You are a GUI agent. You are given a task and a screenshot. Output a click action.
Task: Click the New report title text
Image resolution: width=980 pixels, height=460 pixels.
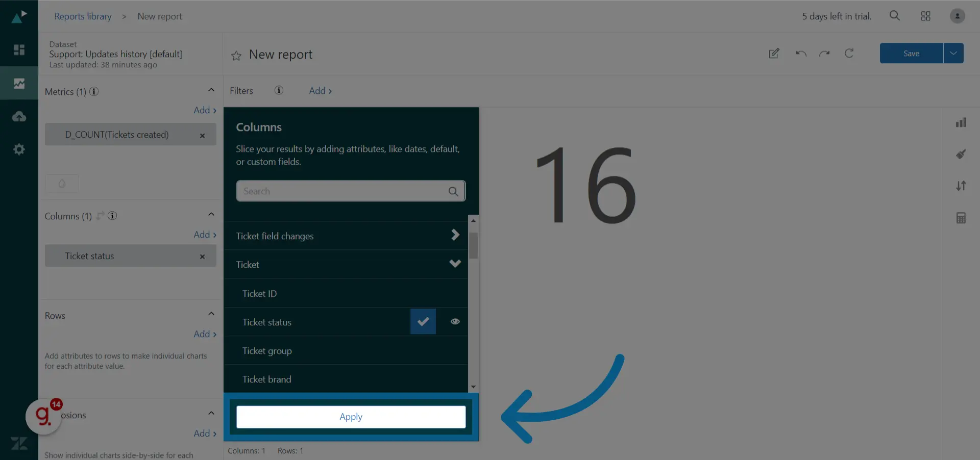tap(280, 55)
